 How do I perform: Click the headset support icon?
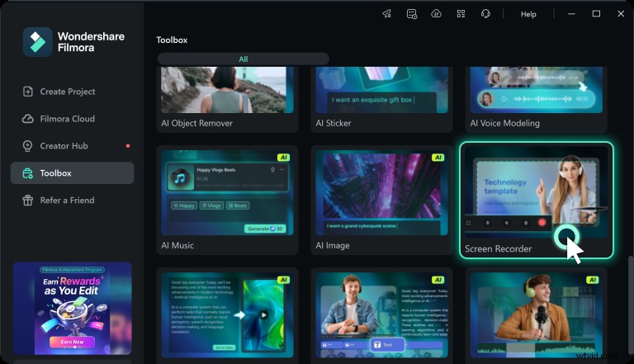tap(486, 14)
